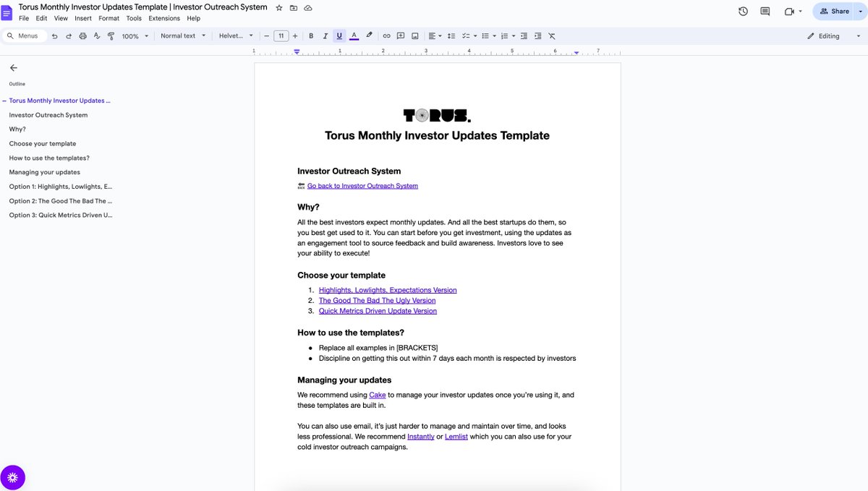Screen dimensions: 868x491
Task: Toggle bold formatting
Action: point(311,36)
